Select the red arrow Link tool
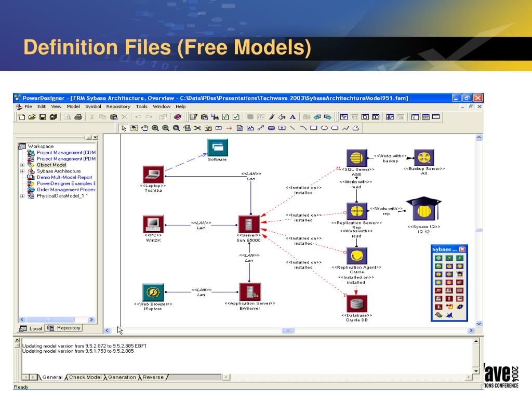The height and width of the screenshot is (399, 532). [x=229, y=128]
